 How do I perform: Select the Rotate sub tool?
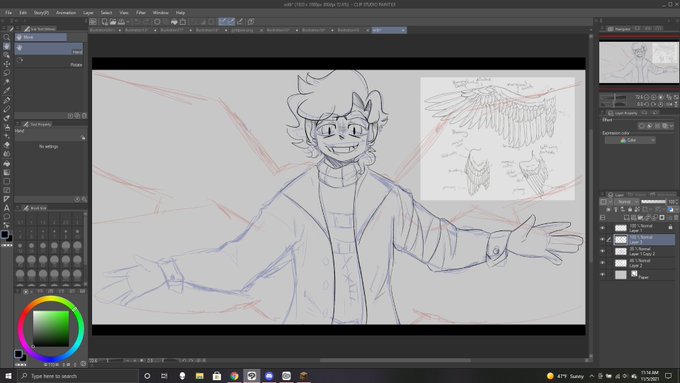(49, 62)
